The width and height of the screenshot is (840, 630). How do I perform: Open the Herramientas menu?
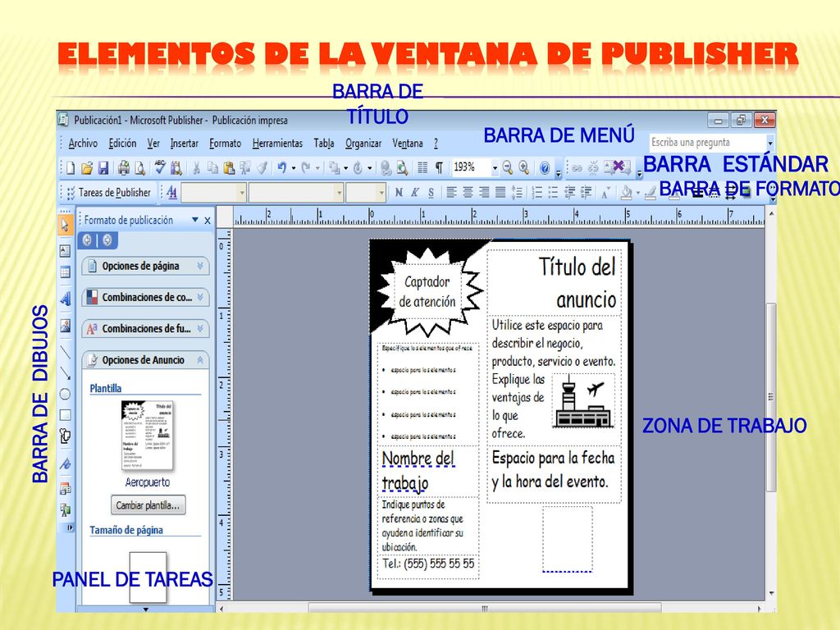pyautogui.click(x=277, y=143)
